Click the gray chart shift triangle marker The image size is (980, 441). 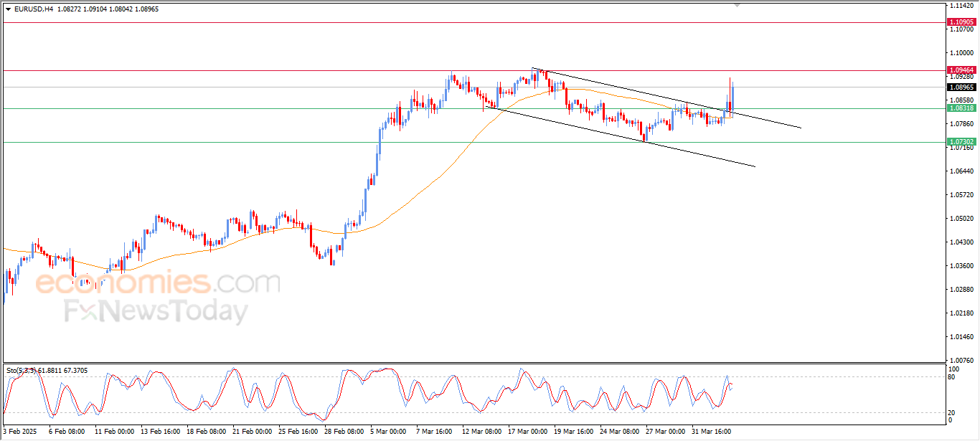pos(737,5)
